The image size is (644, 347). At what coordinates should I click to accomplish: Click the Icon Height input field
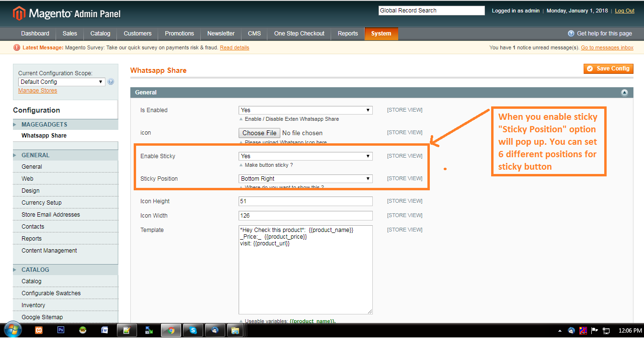306,201
